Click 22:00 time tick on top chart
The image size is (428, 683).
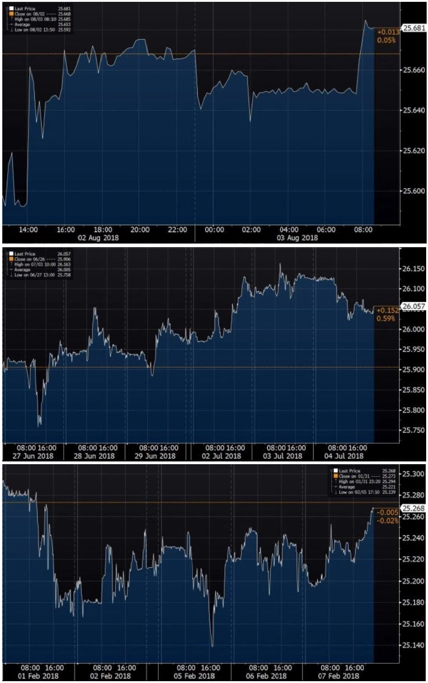[177, 230]
